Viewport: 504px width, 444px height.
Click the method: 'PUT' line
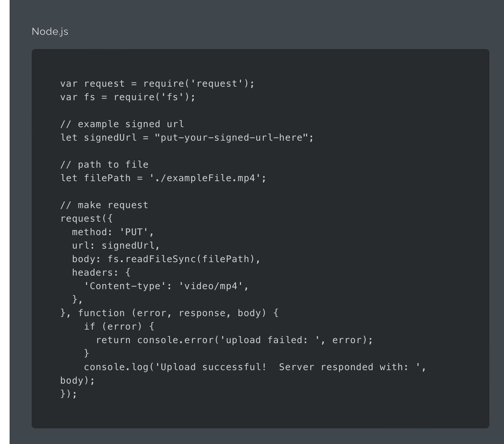tap(113, 232)
